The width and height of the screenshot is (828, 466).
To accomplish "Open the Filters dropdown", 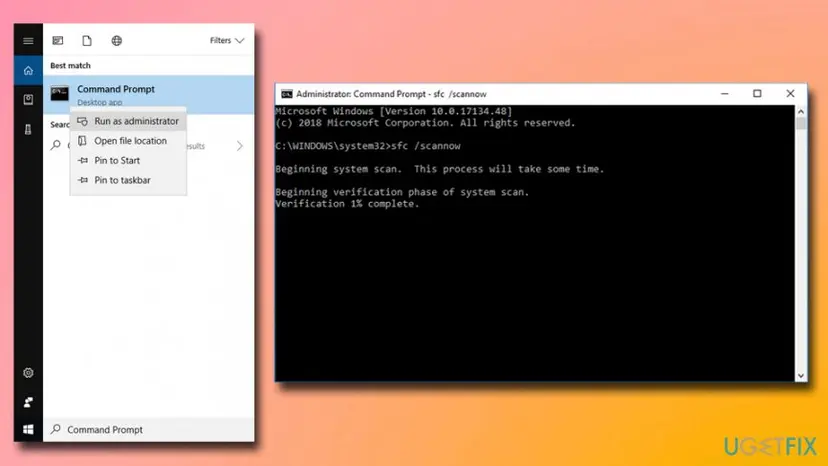I will (227, 40).
